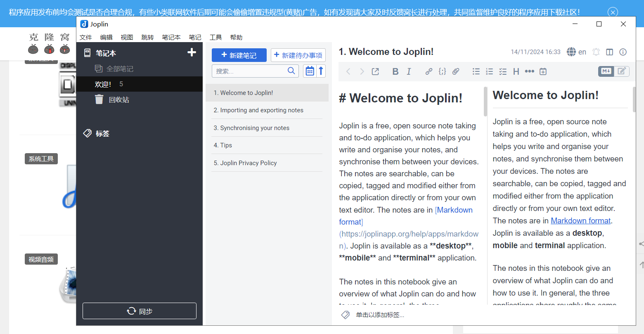Open the 笔记本 menu
The width and height of the screenshot is (644, 334).
pyautogui.click(x=171, y=37)
